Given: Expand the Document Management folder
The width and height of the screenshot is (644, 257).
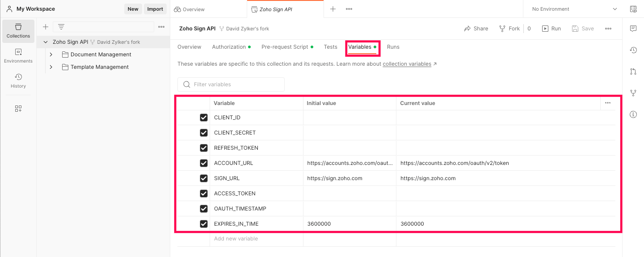Looking at the screenshot, I should [51, 55].
